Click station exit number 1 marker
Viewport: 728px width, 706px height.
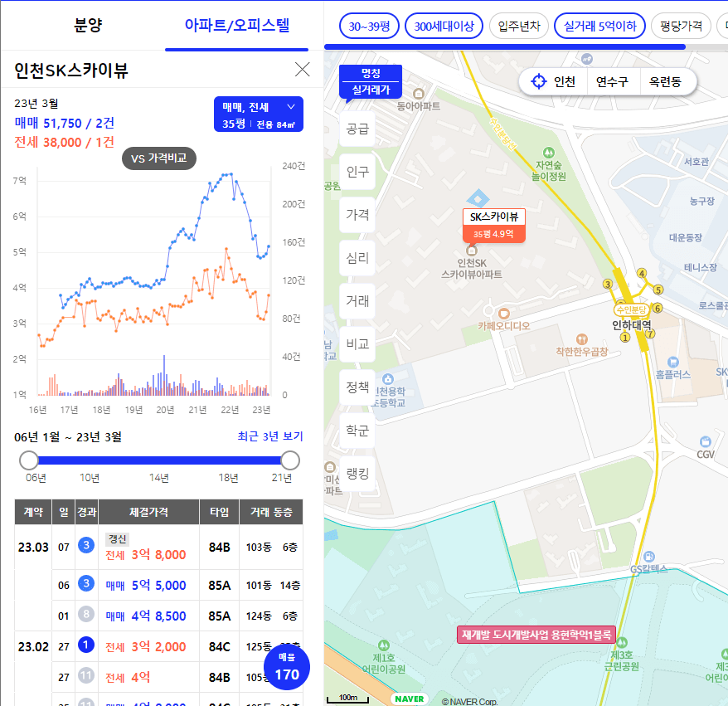tap(625, 338)
